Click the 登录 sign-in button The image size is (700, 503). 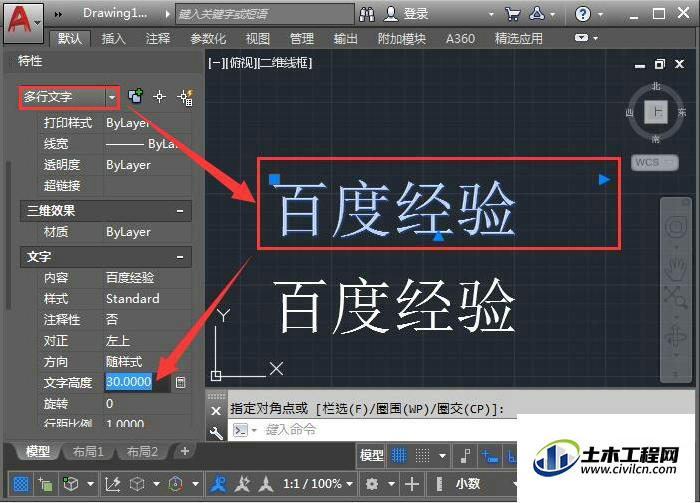416,14
